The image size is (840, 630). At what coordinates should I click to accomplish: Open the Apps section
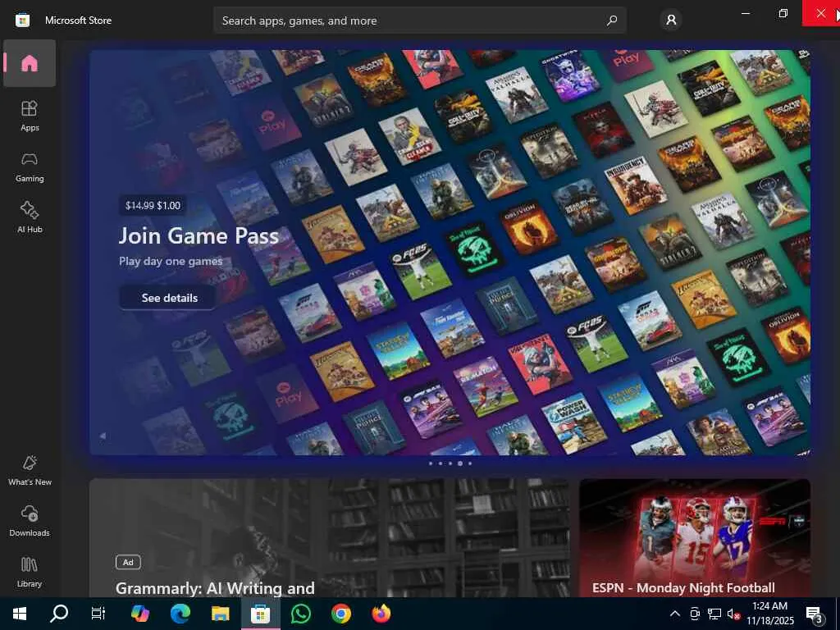pyautogui.click(x=30, y=116)
